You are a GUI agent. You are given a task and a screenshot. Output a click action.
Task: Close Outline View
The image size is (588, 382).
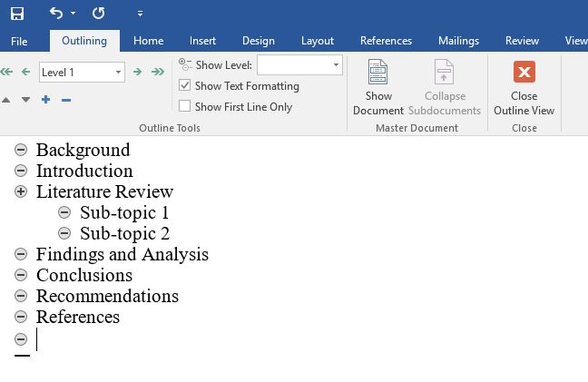pyautogui.click(x=524, y=88)
